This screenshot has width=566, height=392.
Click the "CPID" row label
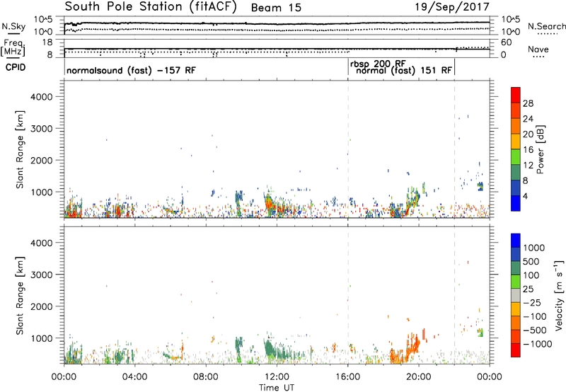[16, 67]
